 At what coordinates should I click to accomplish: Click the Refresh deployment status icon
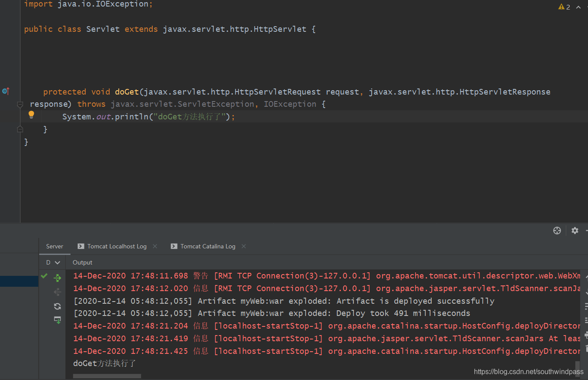pos(57,306)
